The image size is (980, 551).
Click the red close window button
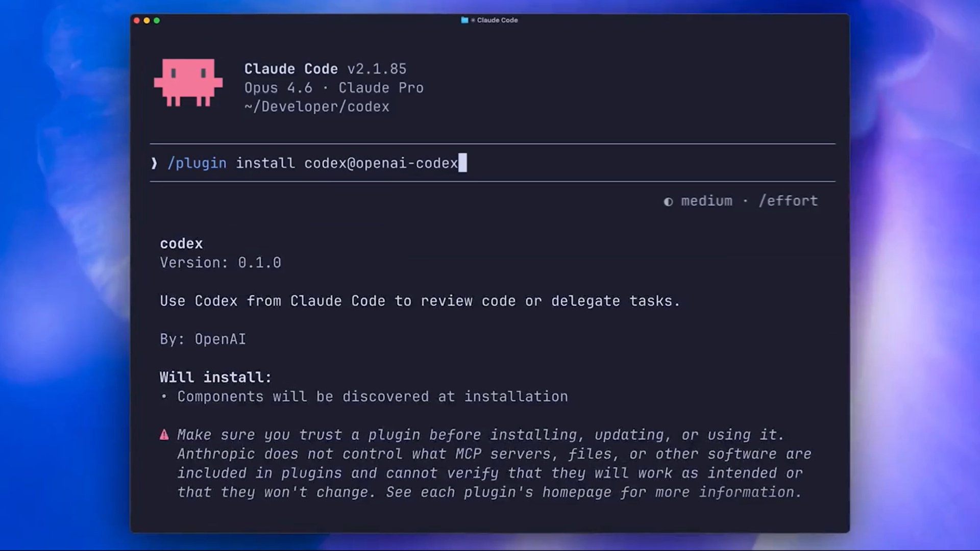[137, 20]
